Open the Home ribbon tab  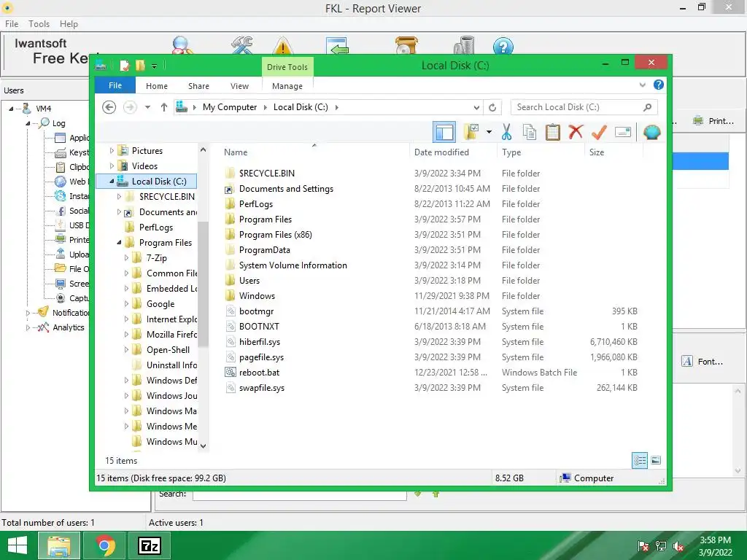point(157,86)
